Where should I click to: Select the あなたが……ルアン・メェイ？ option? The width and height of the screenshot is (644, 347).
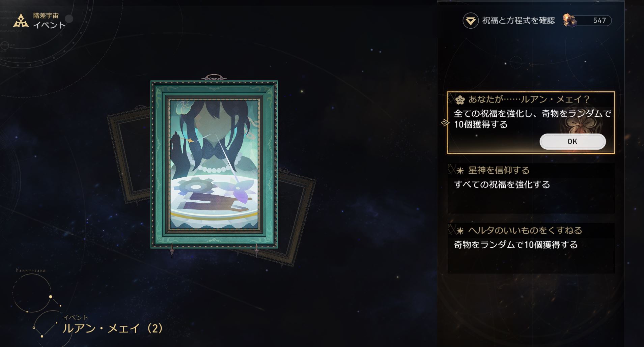pos(531,123)
